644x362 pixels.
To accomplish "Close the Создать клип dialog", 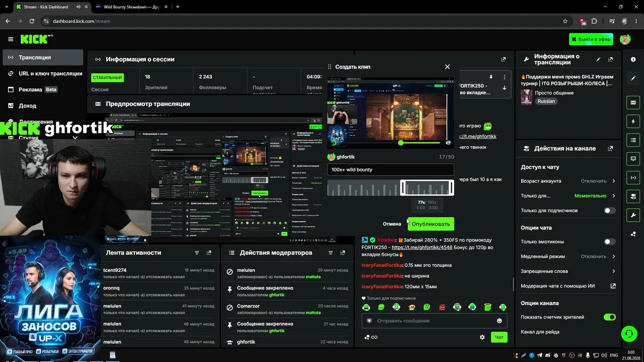I will (x=447, y=67).
